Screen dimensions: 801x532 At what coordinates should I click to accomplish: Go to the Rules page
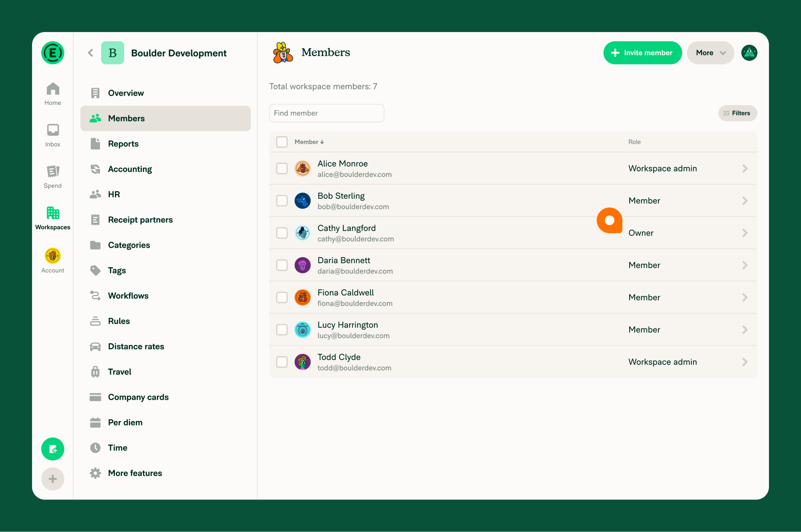coord(165,321)
